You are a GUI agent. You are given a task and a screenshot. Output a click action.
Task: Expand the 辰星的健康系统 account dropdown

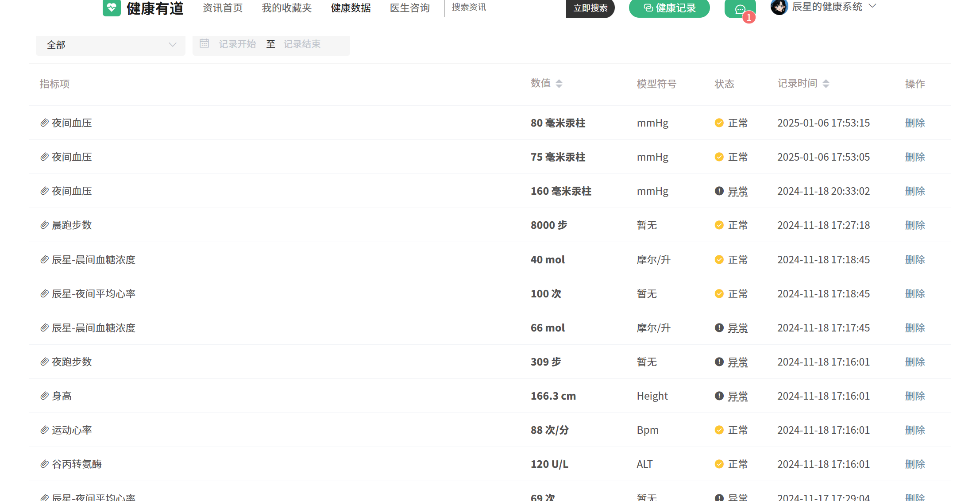point(872,7)
